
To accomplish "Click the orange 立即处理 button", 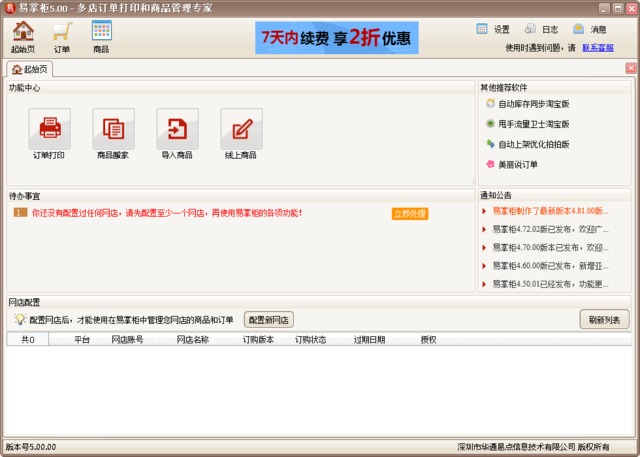I will pyautogui.click(x=410, y=214).
